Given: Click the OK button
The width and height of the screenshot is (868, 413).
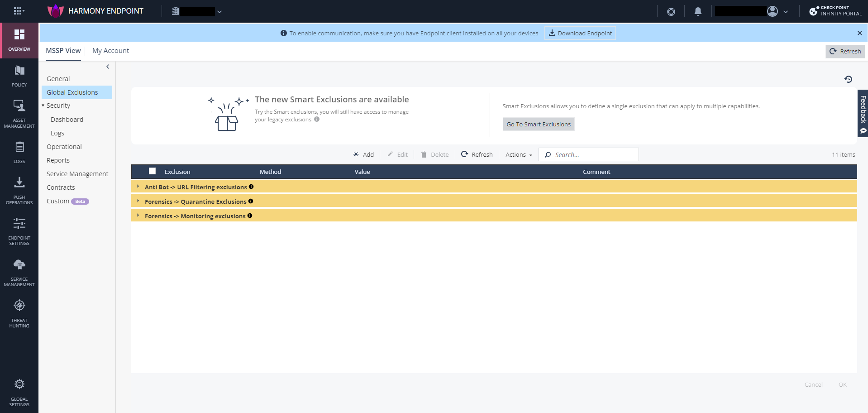Looking at the screenshot, I should 842,384.
